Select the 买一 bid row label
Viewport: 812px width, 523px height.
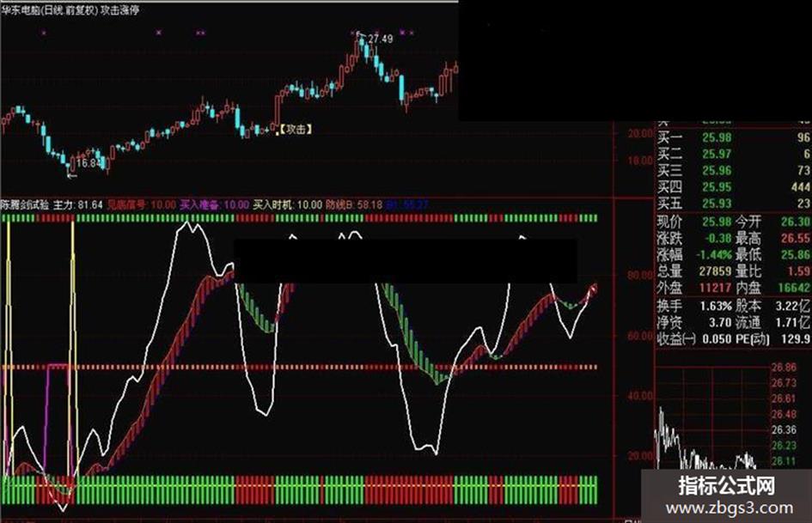pyautogui.click(x=669, y=137)
